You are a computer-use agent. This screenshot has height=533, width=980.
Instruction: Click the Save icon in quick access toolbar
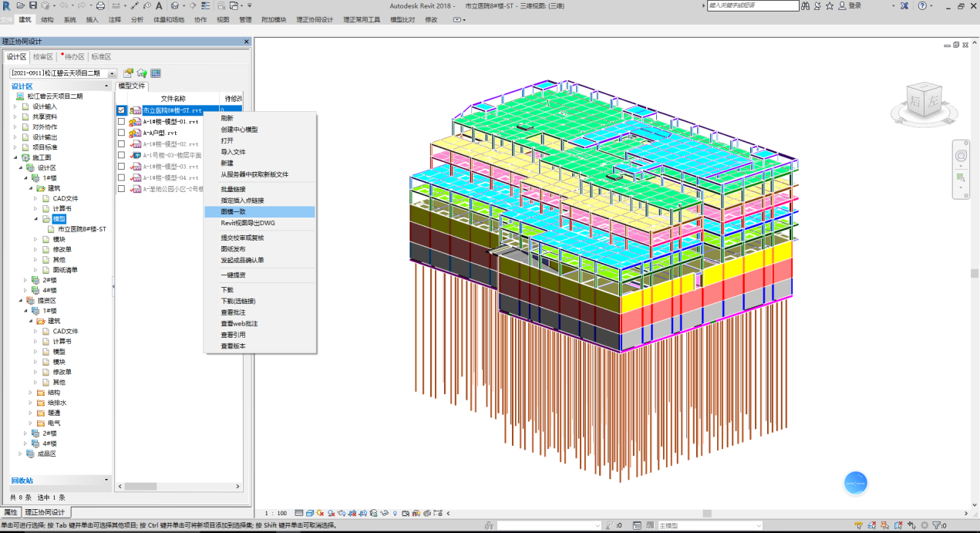point(33,5)
